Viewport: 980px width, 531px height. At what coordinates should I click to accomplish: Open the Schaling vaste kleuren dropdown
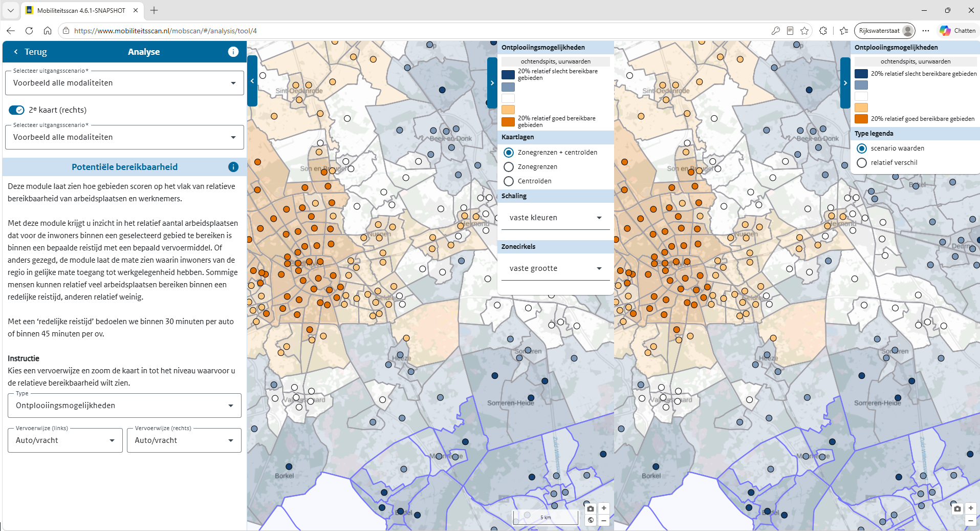point(556,218)
